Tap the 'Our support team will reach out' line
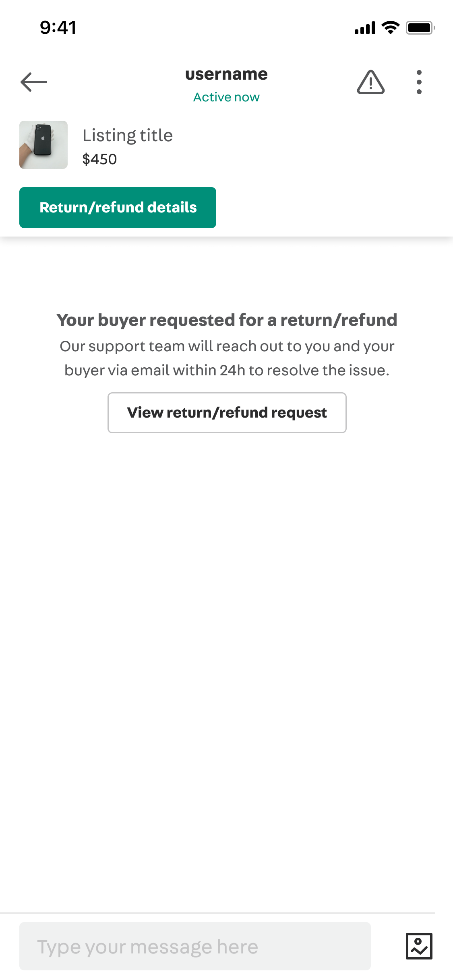Viewport: 453px width, 980px height. pyautogui.click(x=227, y=346)
